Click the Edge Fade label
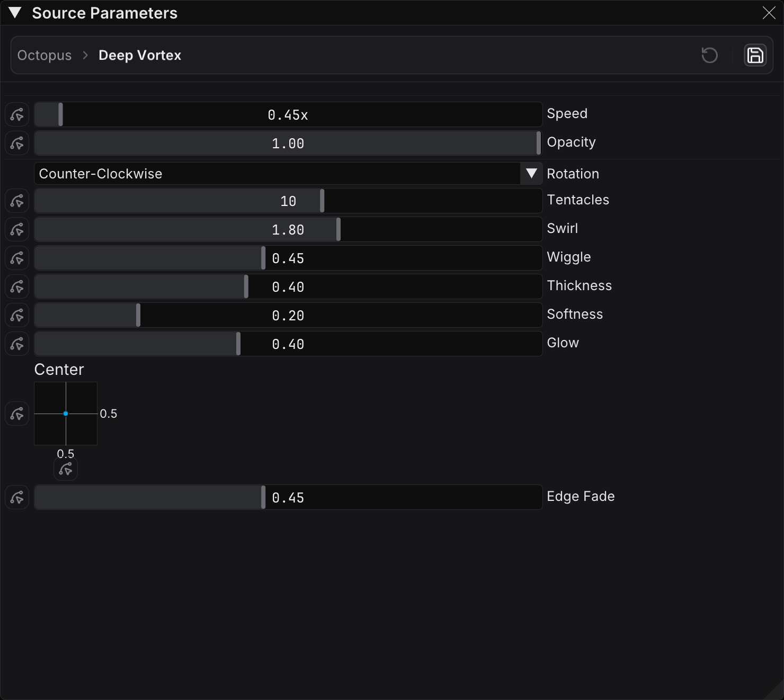This screenshot has width=784, height=700. pos(581,496)
